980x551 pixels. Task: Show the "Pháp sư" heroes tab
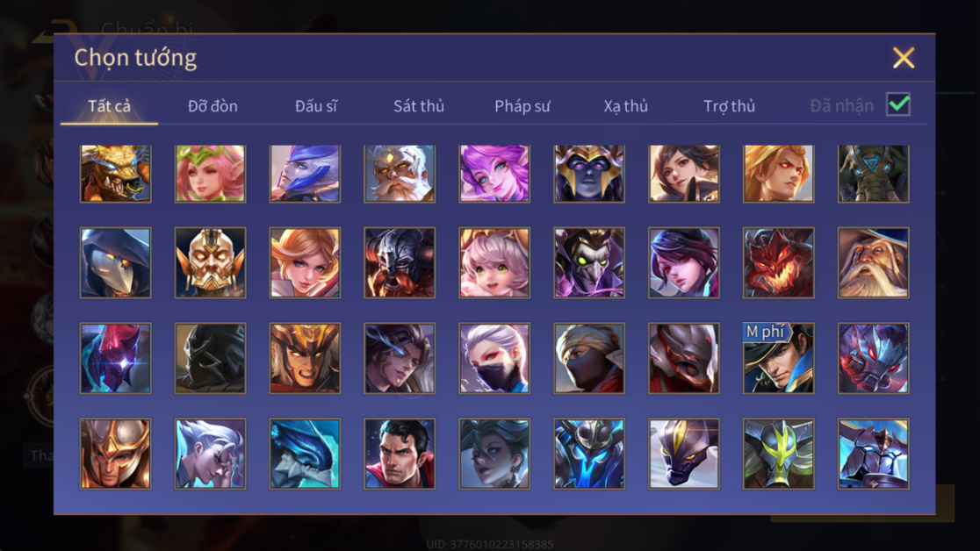coord(522,106)
